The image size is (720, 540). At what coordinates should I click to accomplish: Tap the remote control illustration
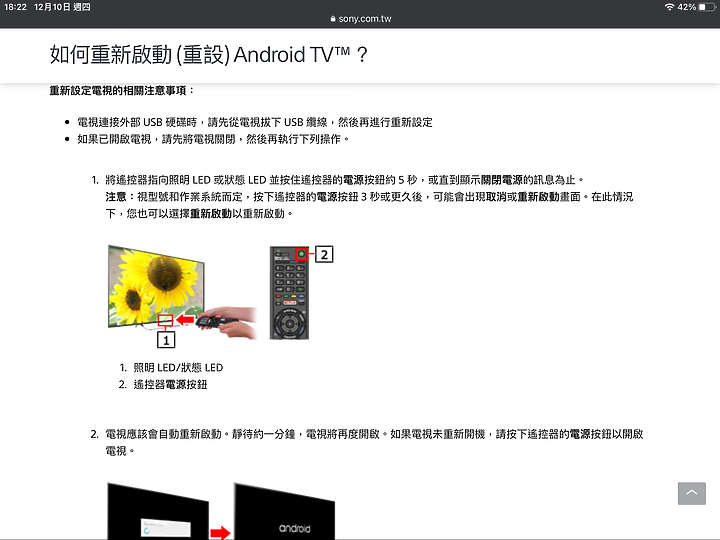[289, 293]
